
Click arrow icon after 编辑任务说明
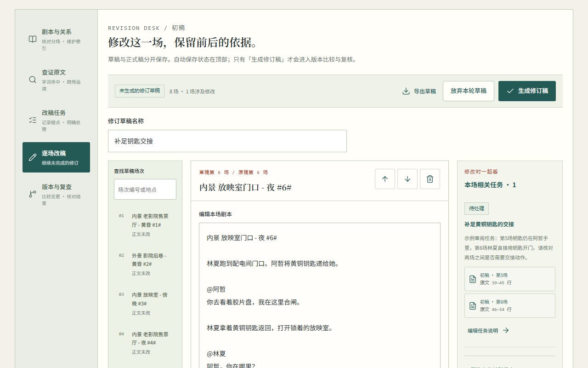coord(506,330)
